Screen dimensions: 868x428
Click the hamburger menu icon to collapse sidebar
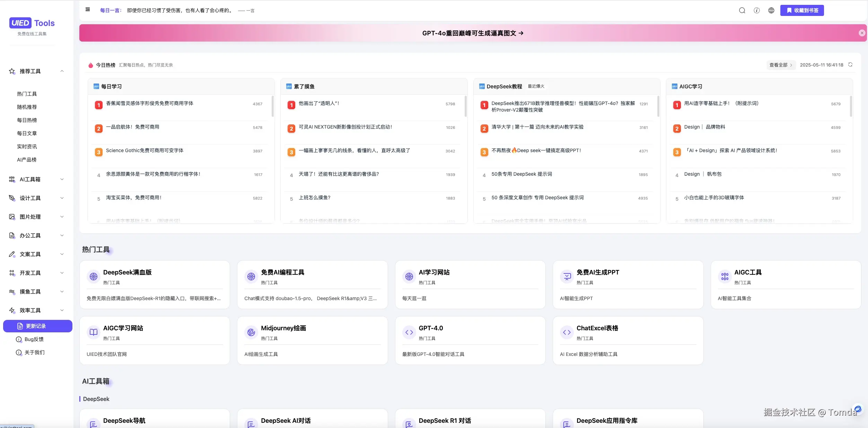88,10
